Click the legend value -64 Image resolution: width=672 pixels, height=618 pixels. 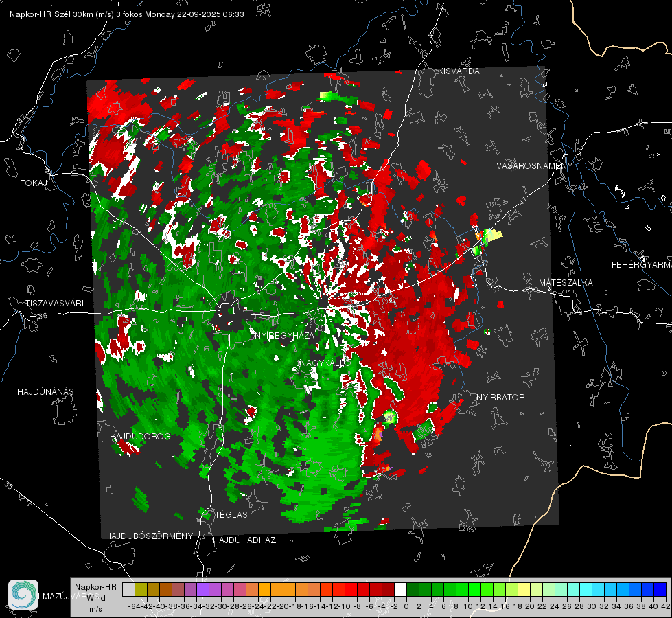135,606
